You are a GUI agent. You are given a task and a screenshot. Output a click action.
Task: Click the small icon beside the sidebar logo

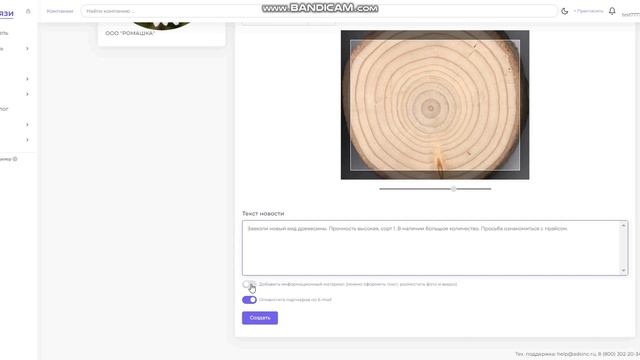pos(28,11)
